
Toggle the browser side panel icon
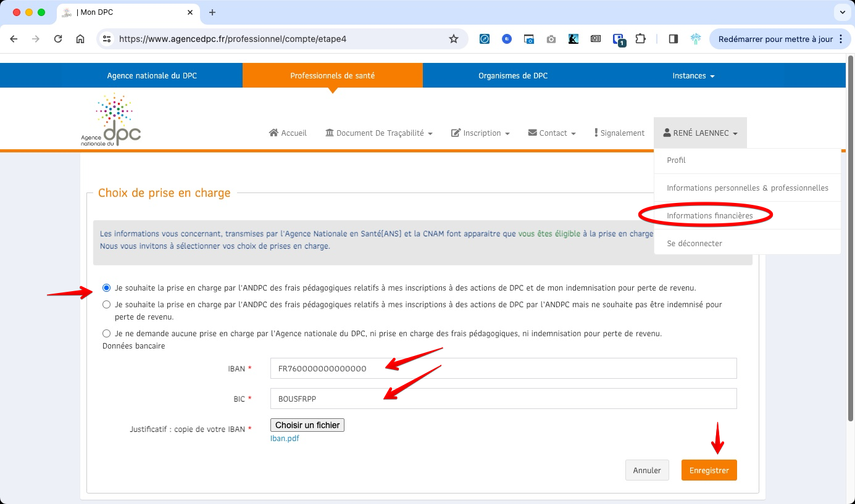(x=674, y=39)
